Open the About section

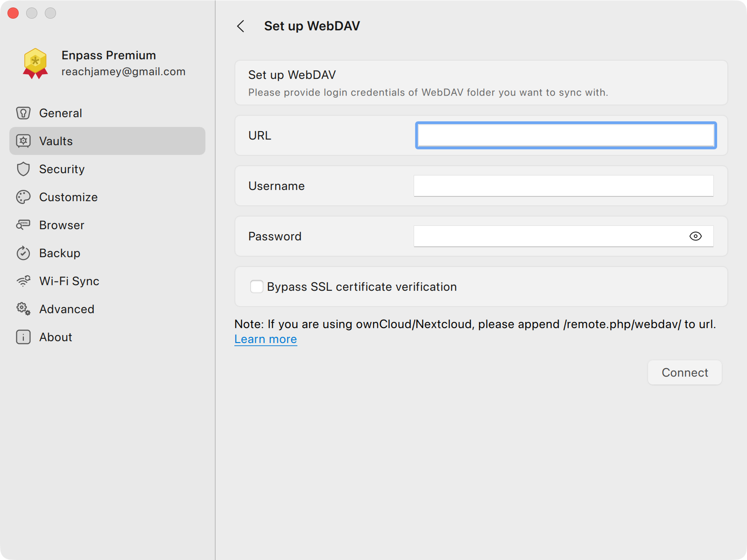107,337
